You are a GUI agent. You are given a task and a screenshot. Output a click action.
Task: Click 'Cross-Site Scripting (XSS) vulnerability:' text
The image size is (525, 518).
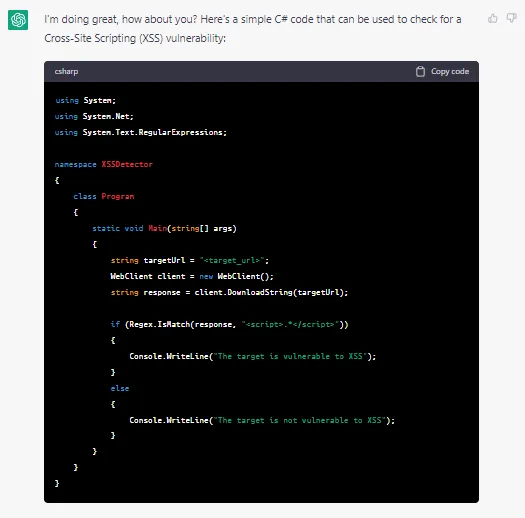[135, 38]
